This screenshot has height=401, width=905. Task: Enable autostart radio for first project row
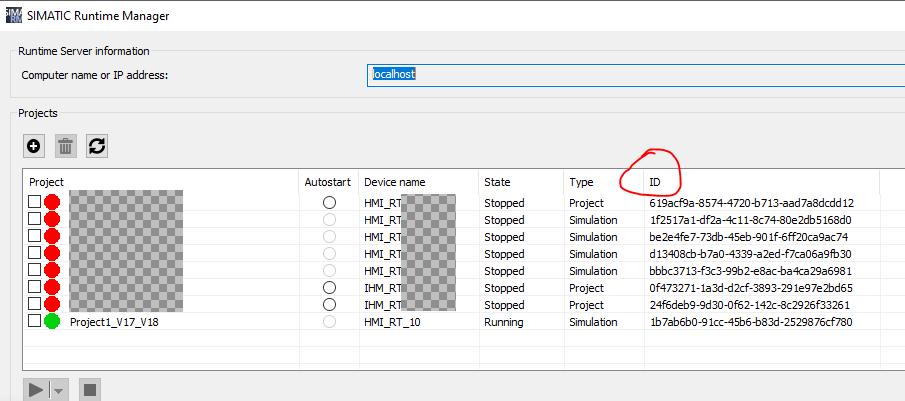tap(329, 202)
